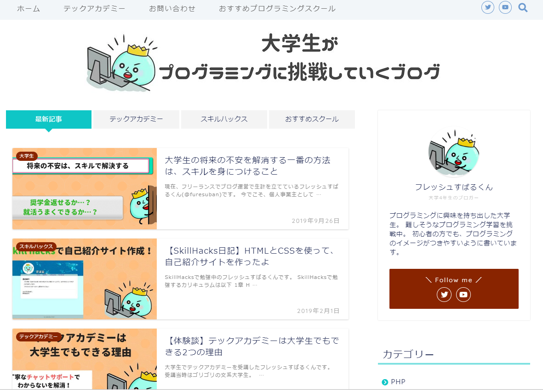Image resolution: width=543 pixels, height=392 pixels.
Task: Click the テックアカデミー badge on third thumbnail
Action: point(39,337)
